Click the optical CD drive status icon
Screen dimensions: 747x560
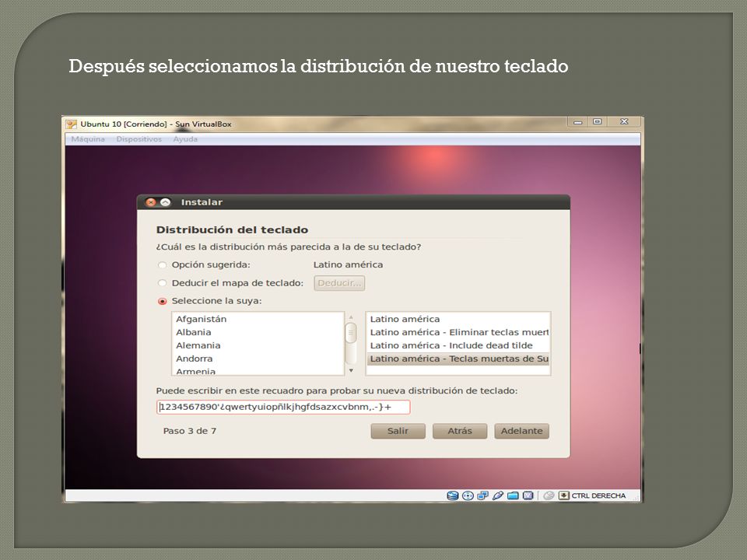tap(468, 495)
